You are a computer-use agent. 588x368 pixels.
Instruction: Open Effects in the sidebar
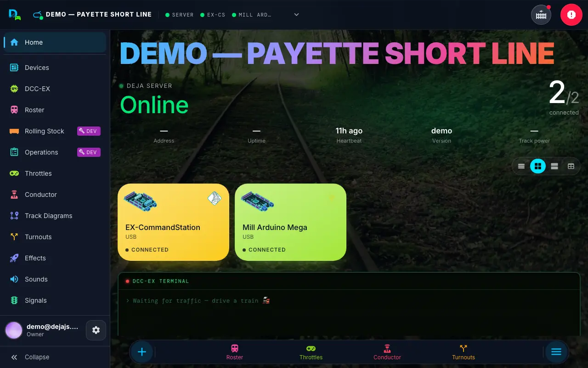pos(55,258)
